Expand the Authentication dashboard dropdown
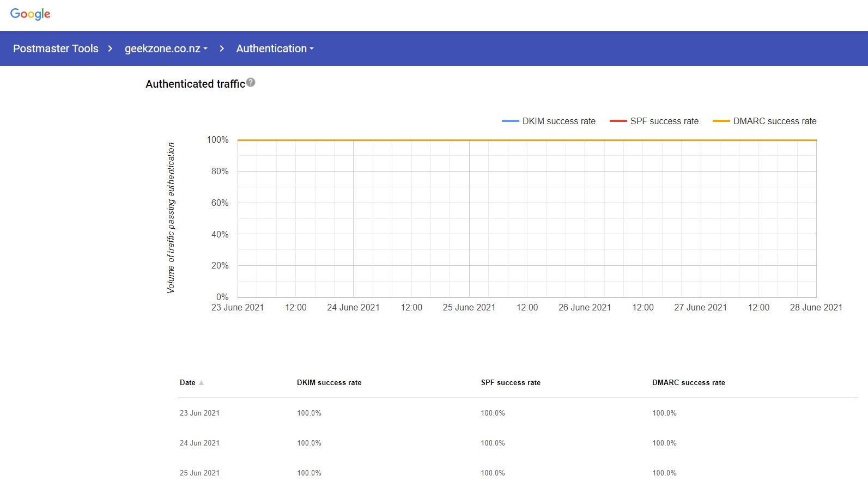 [x=275, y=48]
